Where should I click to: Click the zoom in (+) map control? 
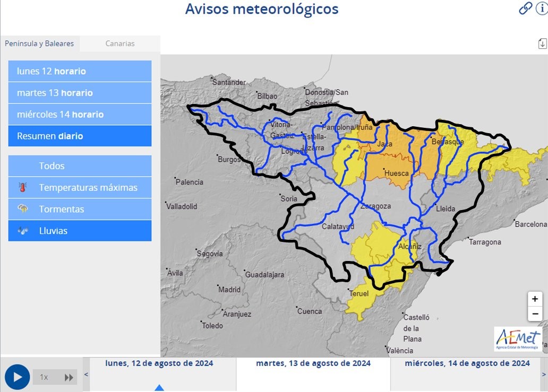[x=535, y=299]
